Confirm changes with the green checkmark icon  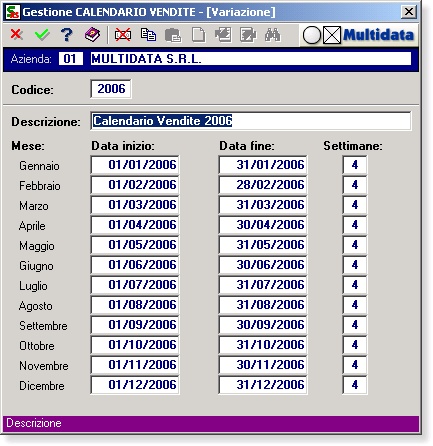[42, 34]
